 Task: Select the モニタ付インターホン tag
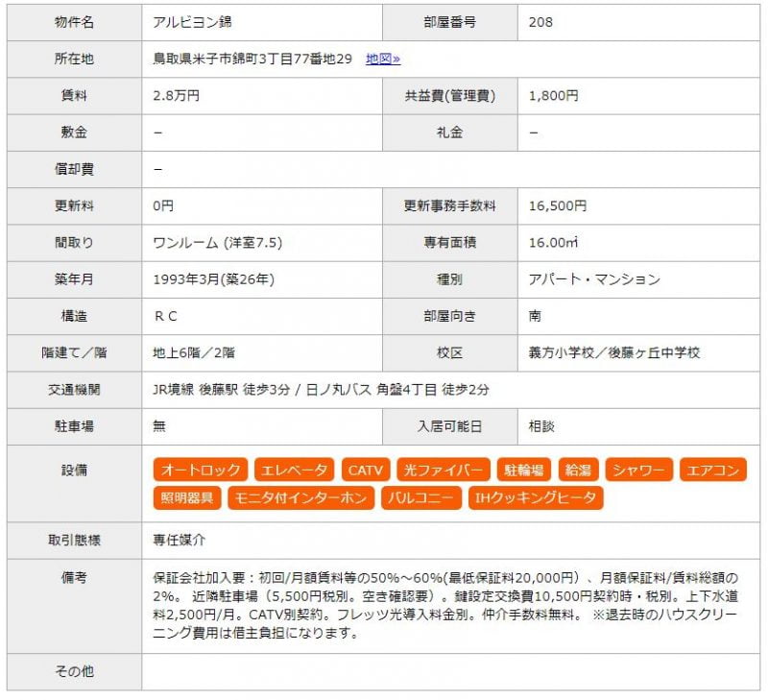tap(300, 497)
